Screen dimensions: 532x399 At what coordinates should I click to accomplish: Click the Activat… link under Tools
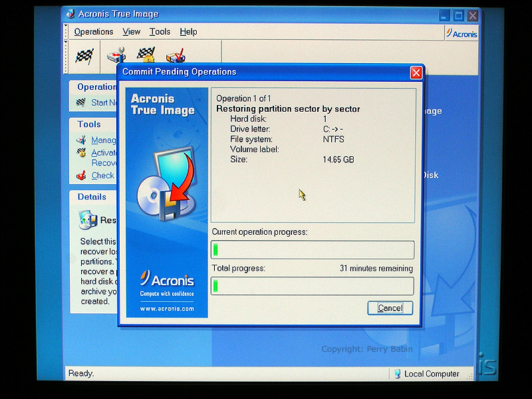[x=104, y=153]
